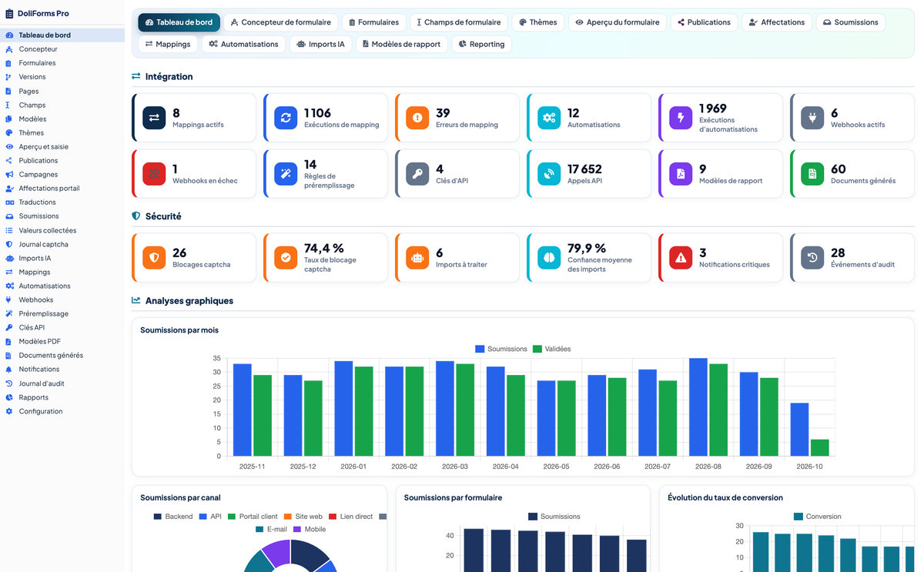Click the Règles de préremplissage wand icon

pos(286,174)
